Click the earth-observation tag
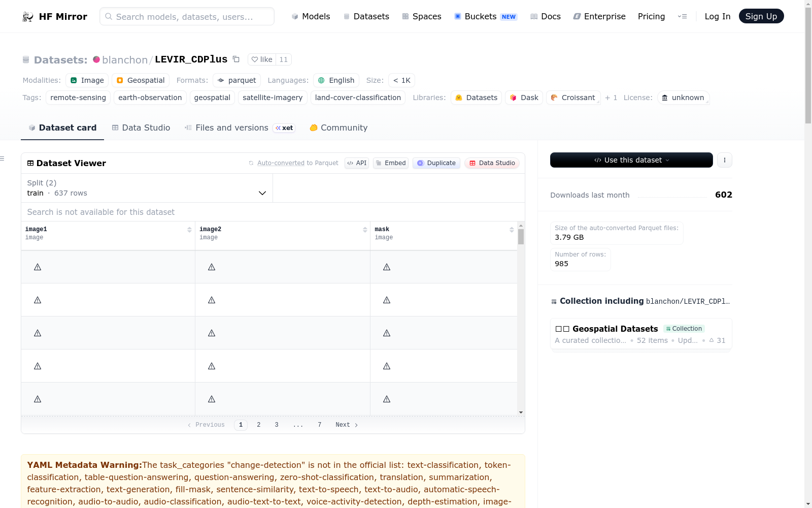 (x=150, y=98)
